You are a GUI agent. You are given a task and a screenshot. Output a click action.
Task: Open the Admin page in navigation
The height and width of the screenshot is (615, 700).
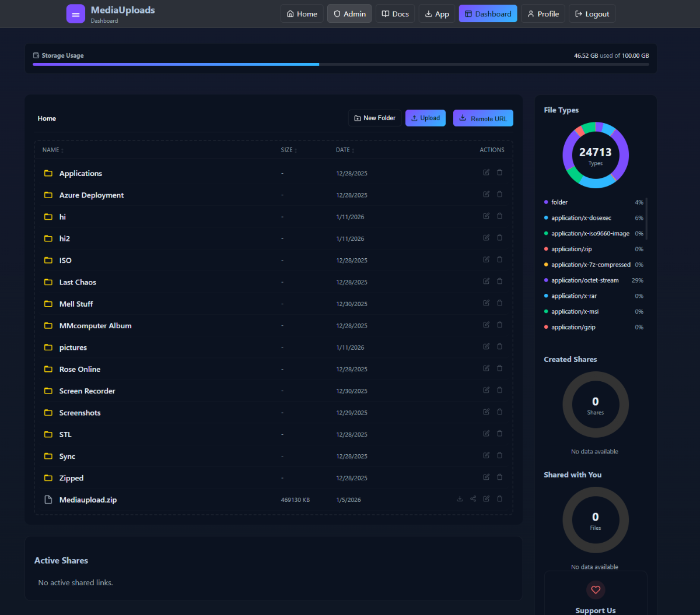pyautogui.click(x=349, y=14)
